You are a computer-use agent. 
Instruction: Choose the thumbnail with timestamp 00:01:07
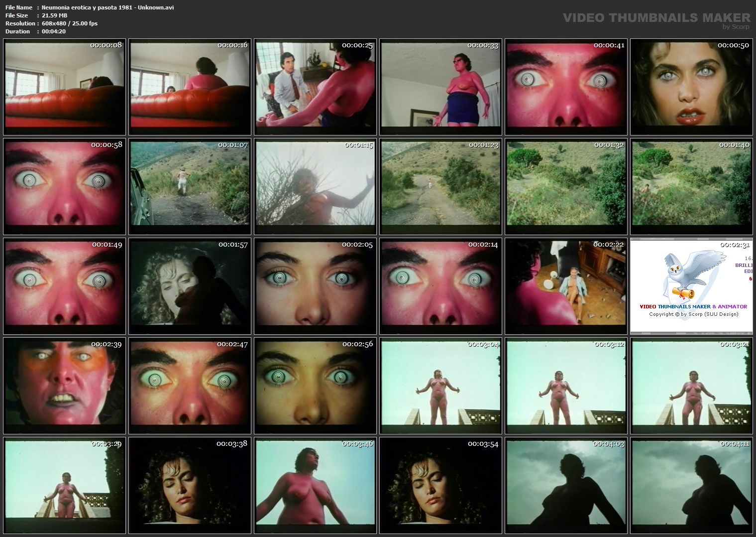pos(190,186)
